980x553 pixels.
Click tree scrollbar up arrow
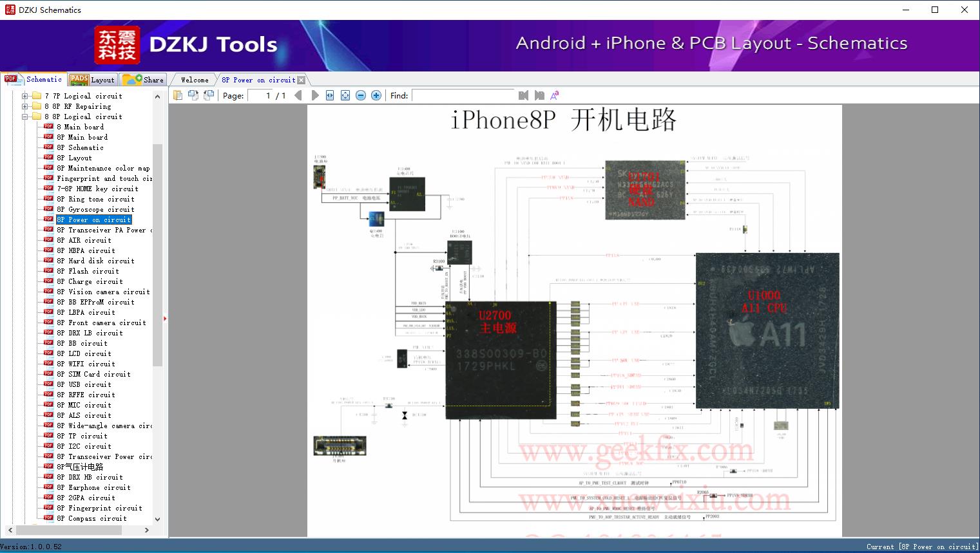coord(157,97)
